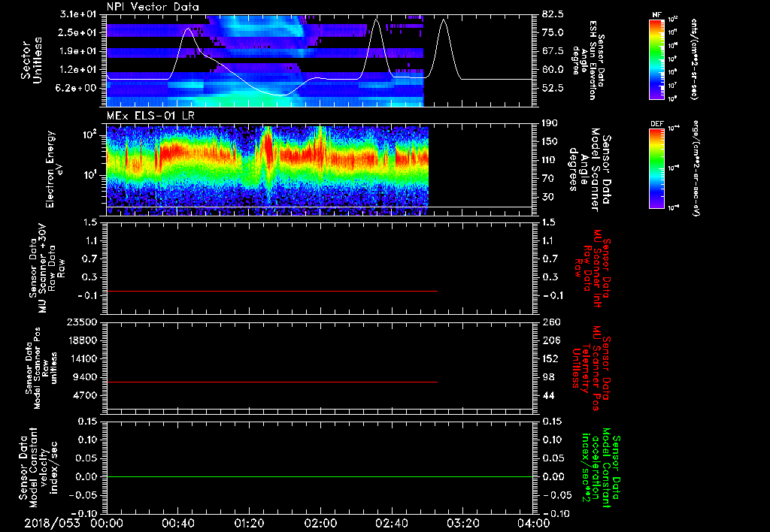Select the '2.5e+01' sector tick label
Viewport: 770px width, 532px height.
click(77, 32)
